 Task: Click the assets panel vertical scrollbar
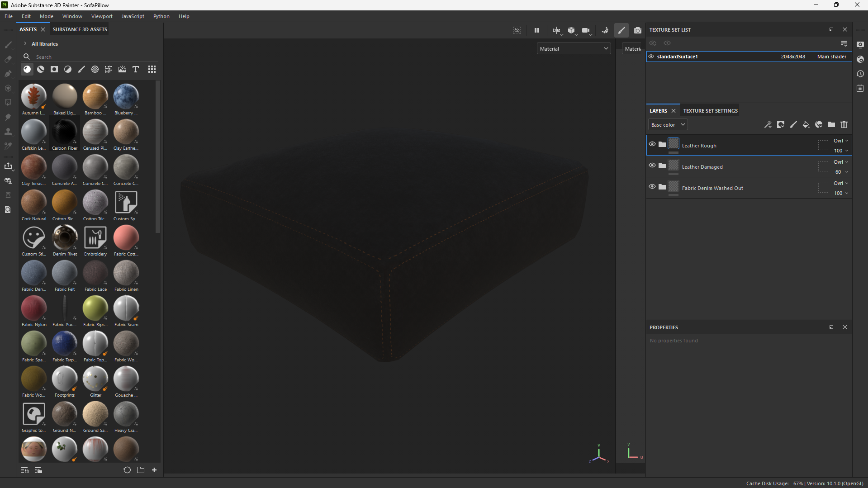point(158,157)
